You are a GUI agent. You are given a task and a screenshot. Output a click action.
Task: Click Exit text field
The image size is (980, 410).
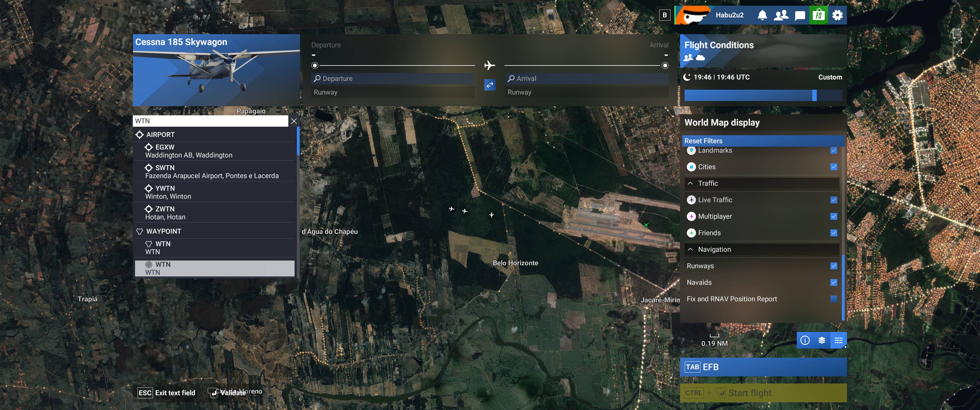coord(166,393)
